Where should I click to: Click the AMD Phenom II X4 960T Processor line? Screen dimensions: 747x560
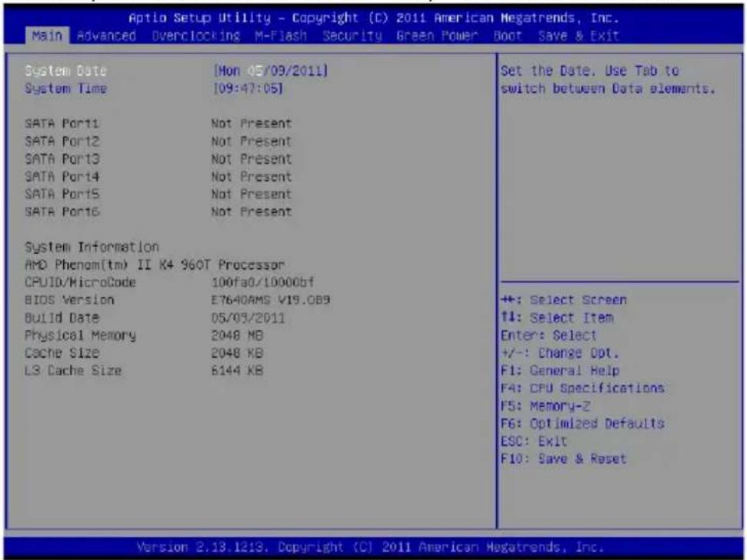pos(155,265)
